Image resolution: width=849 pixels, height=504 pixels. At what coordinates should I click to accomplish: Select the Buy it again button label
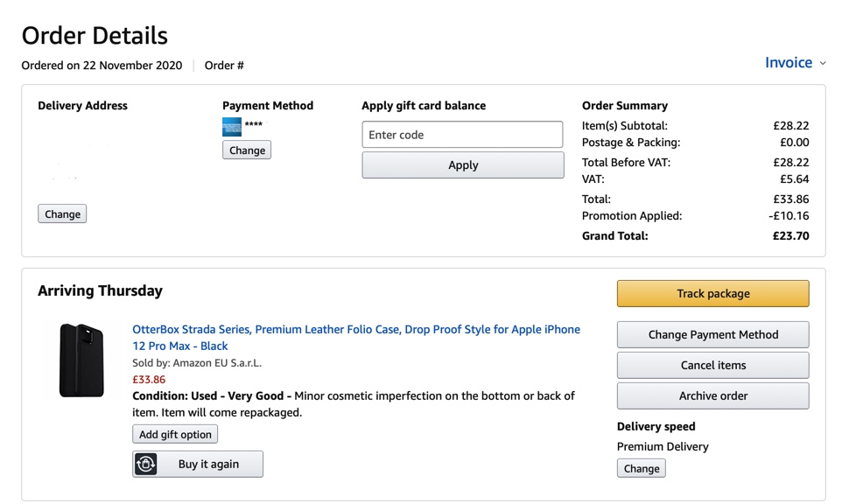208,464
